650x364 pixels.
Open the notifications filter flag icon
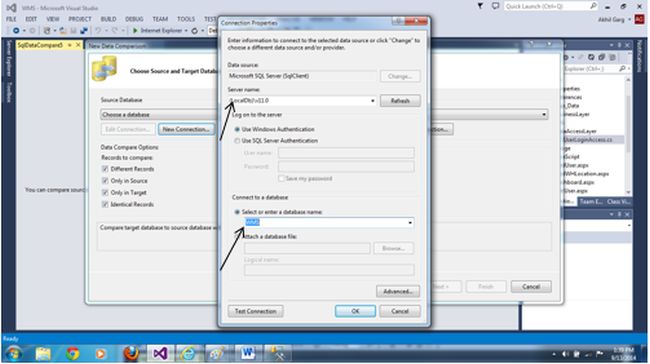(x=480, y=6)
